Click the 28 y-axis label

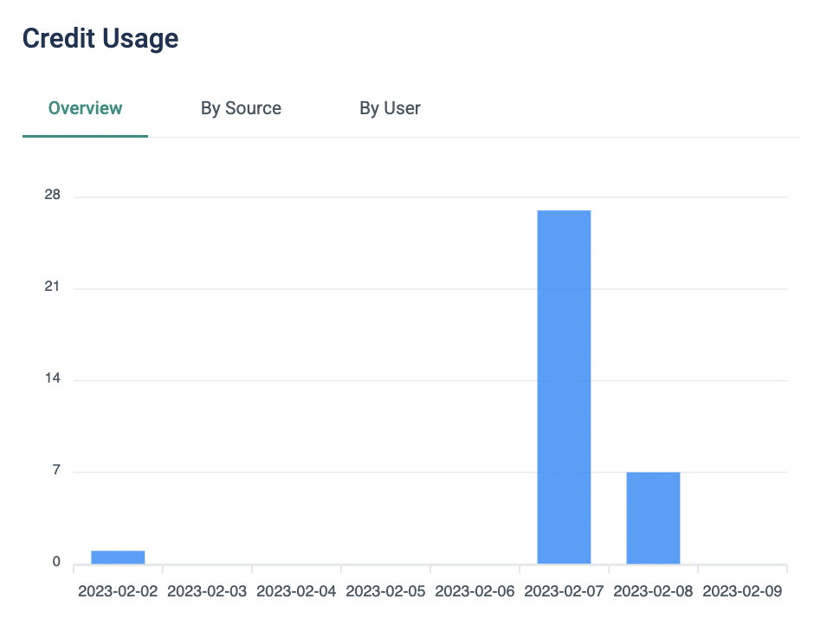(x=53, y=195)
